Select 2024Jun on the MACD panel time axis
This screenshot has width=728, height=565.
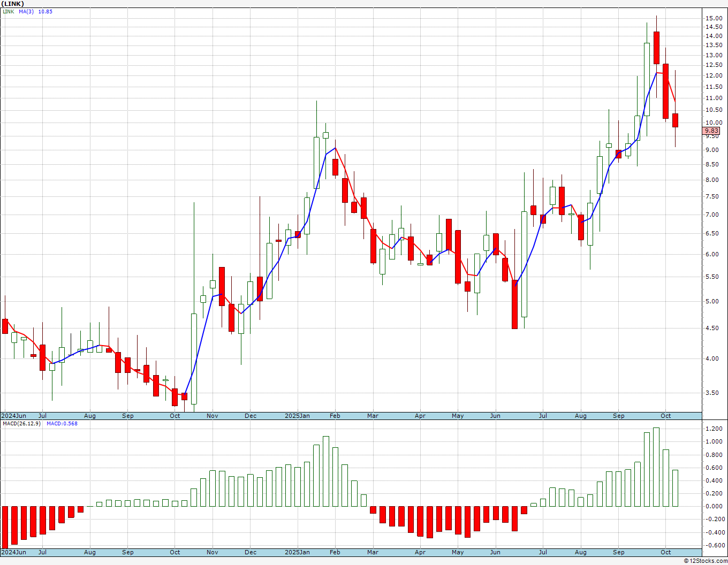pyautogui.click(x=13, y=552)
